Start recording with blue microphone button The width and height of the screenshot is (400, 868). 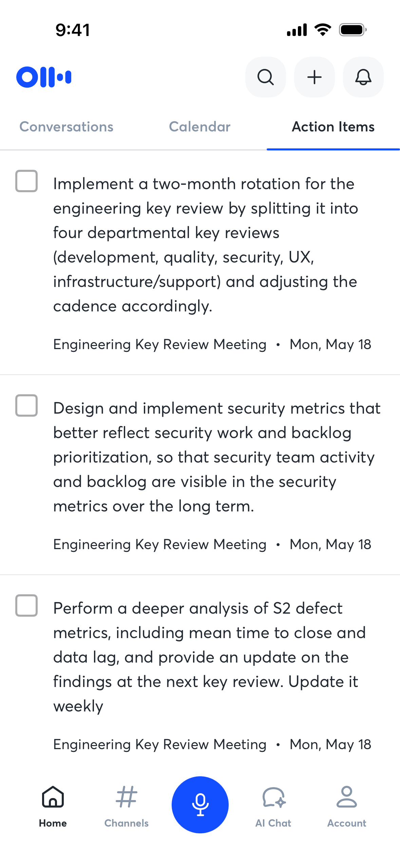[x=200, y=804]
